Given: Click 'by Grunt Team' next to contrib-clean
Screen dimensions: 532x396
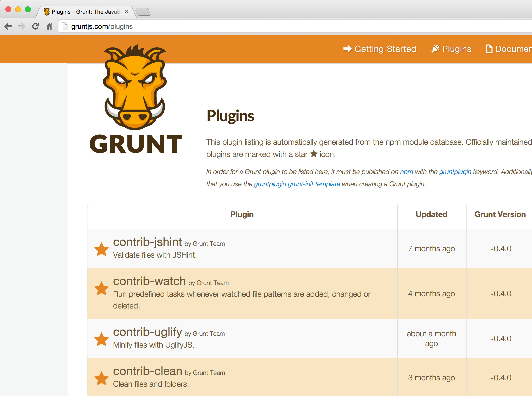Looking at the screenshot, I should [205, 373].
